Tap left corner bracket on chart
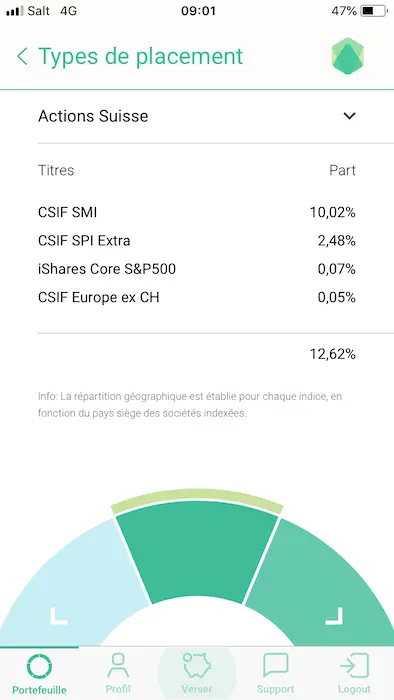This screenshot has height=700, width=394. pos(58,616)
